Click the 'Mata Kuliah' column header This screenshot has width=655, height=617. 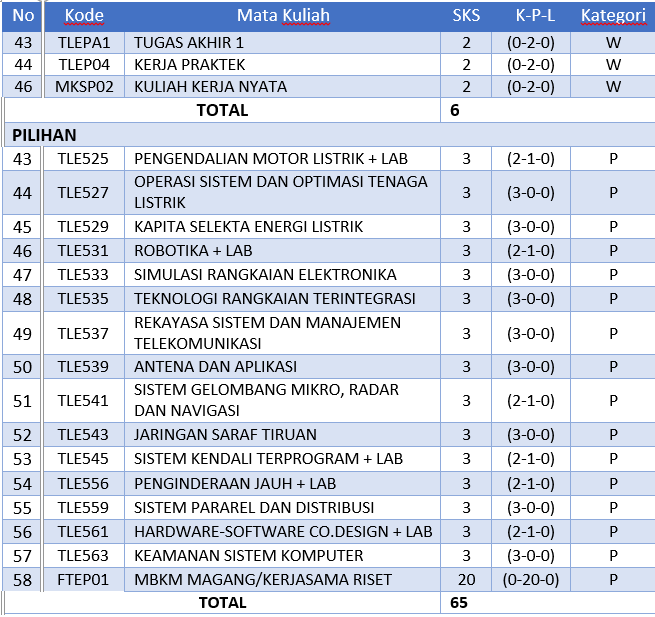pos(283,15)
